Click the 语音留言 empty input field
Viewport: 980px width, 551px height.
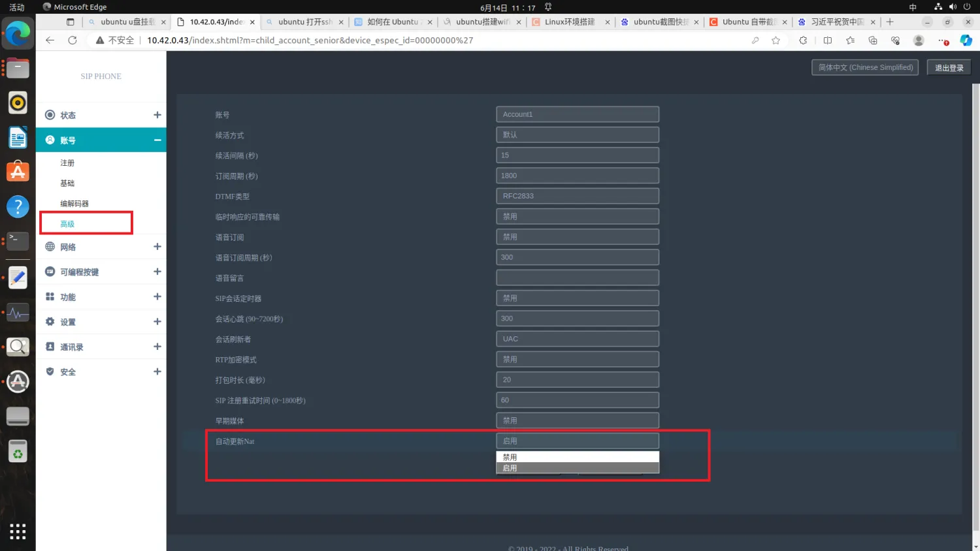pyautogui.click(x=578, y=277)
